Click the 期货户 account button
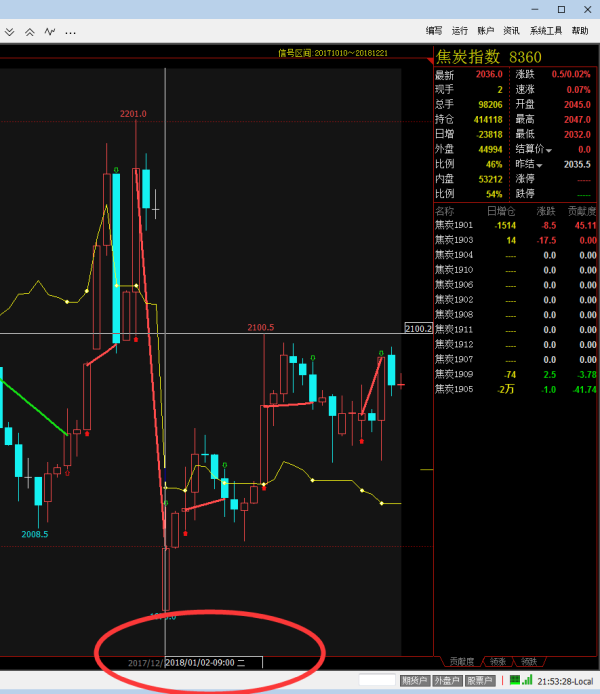The width and height of the screenshot is (600, 694). click(414, 681)
